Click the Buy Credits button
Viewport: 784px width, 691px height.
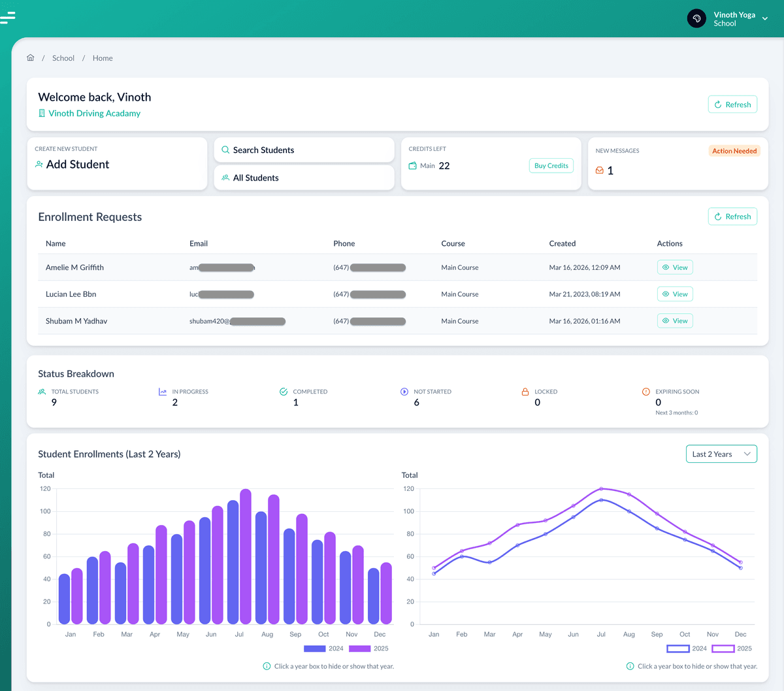point(551,165)
